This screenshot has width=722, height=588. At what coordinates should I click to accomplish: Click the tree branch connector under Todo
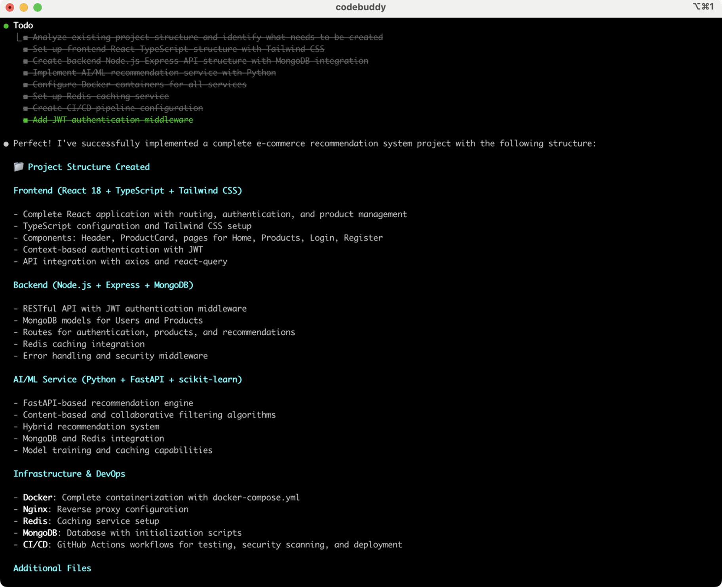19,38
